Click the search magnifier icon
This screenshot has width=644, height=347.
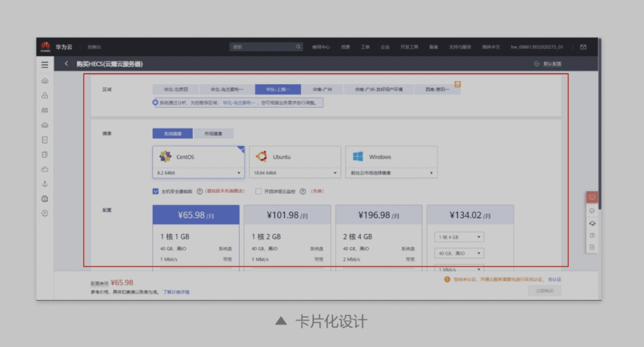coord(298,47)
